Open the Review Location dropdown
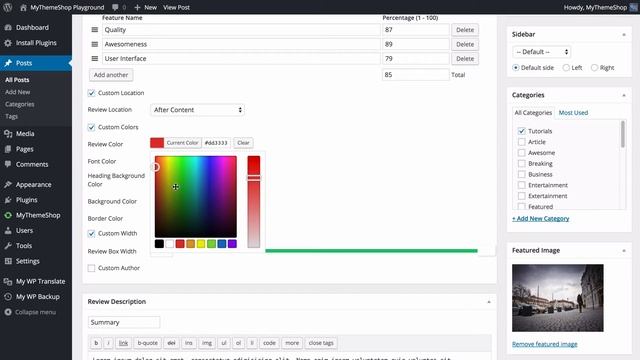Image resolution: width=640 pixels, height=360 pixels. tap(198, 110)
